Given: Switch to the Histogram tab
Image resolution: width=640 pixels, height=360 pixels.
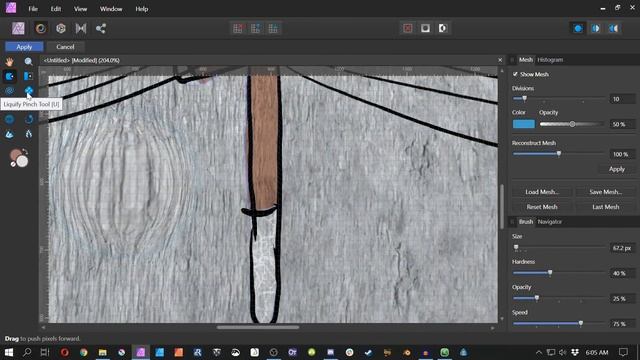Looking at the screenshot, I should (x=550, y=60).
